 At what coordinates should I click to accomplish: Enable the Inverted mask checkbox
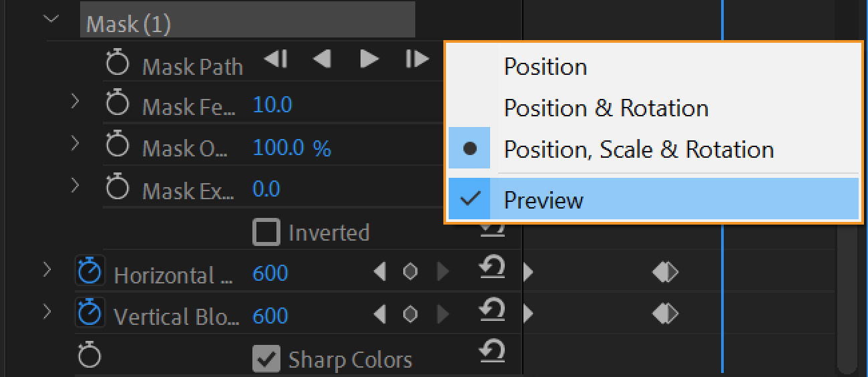pyautogui.click(x=266, y=233)
